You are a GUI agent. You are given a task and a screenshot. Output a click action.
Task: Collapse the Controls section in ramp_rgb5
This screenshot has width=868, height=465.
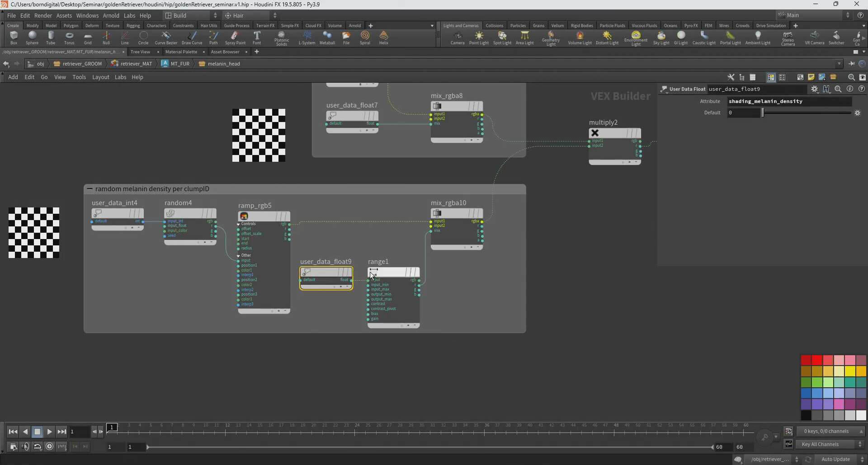(239, 224)
